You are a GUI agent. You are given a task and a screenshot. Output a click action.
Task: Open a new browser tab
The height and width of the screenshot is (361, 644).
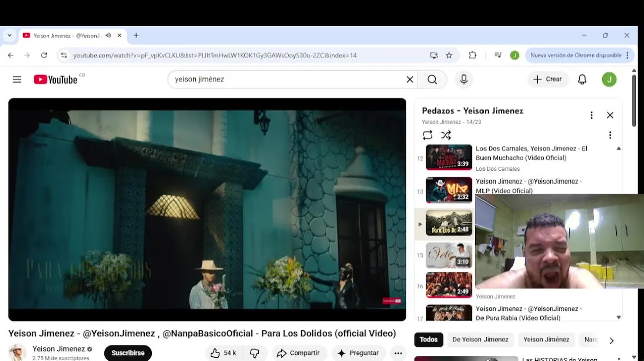(x=136, y=36)
